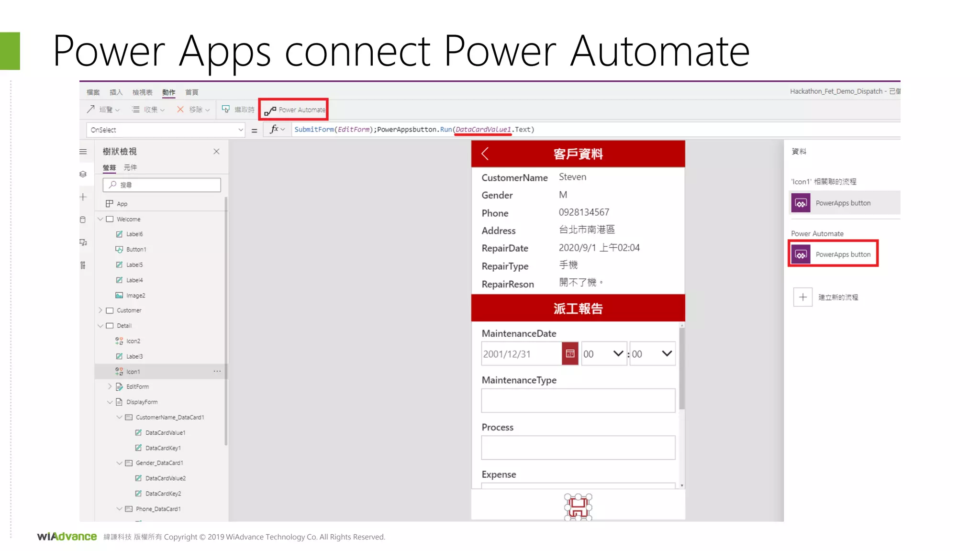Viewport: 980px width, 551px height.
Task: Collapse CustomerName_DataCard1 node
Action: click(120, 418)
